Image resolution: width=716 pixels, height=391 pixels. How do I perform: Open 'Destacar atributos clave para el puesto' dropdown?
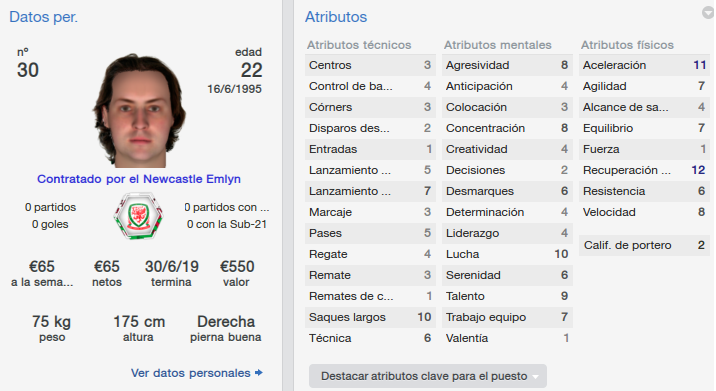[428, 376]
